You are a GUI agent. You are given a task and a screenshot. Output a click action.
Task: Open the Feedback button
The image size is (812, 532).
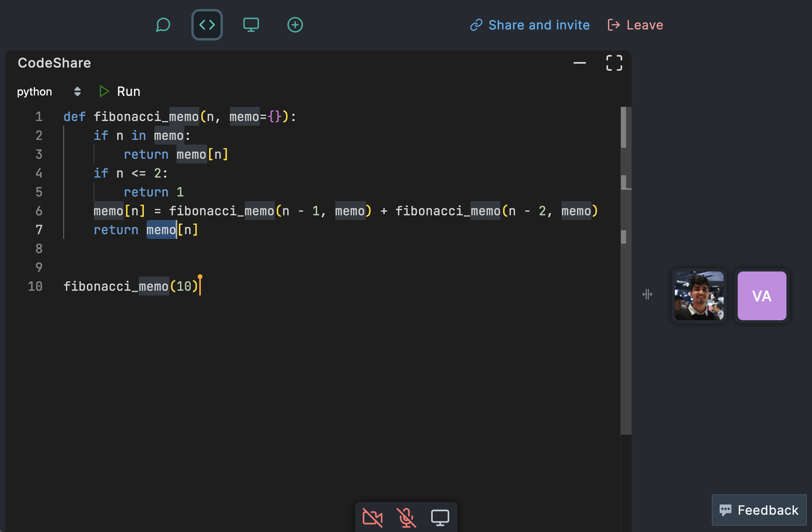(759, 510)
